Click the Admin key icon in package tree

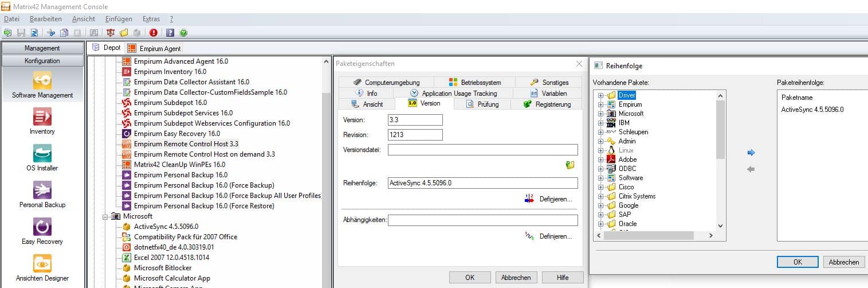[611, 141]
